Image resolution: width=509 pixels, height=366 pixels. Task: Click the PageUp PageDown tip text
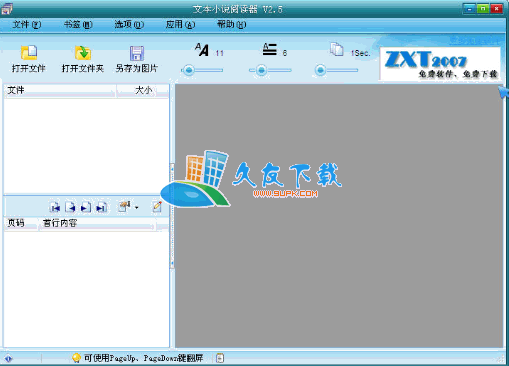143,358
